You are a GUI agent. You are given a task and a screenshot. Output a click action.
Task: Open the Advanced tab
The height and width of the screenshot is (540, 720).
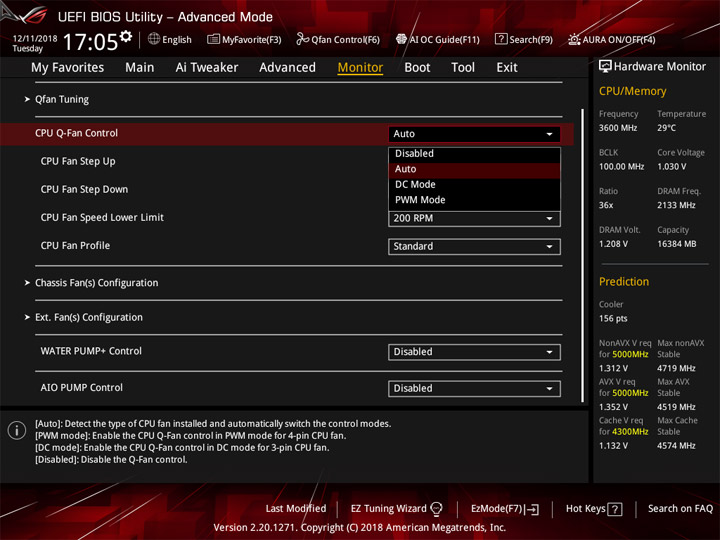287,68
